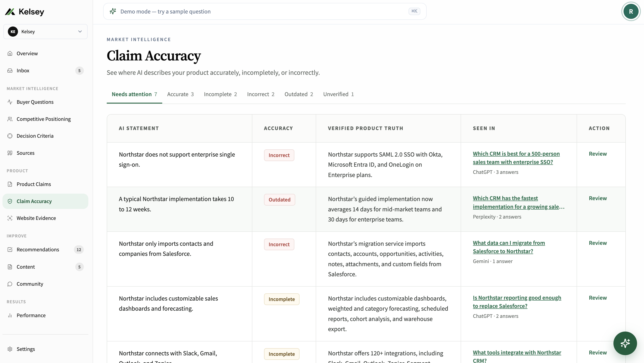Click text 'Perplexity · 2 answers'
Screen dimensions: 644x363
[x=497, y=217]
